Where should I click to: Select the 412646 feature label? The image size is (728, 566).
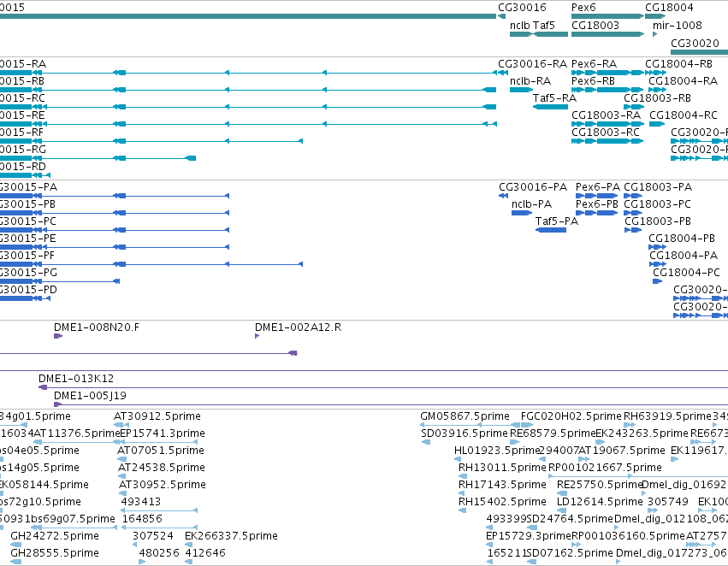pos(205,553)
